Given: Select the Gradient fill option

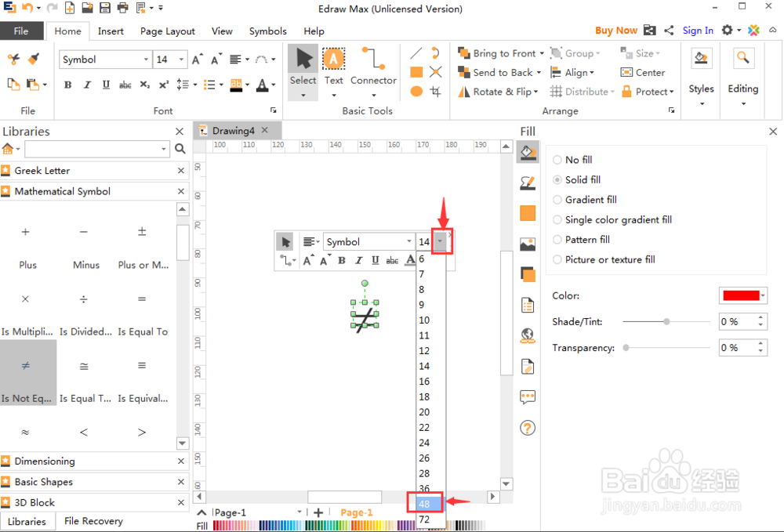Looking at the screenshot, I should [585, 200].
